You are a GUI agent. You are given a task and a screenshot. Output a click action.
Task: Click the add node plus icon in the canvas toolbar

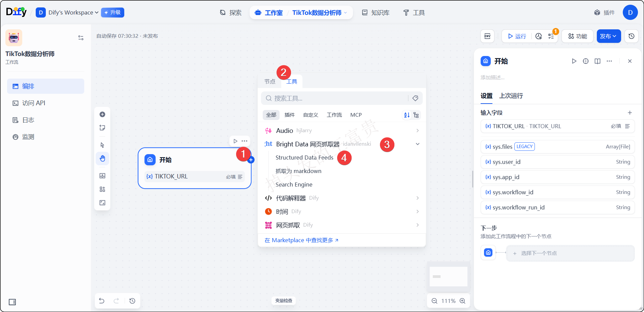point(102,114)
